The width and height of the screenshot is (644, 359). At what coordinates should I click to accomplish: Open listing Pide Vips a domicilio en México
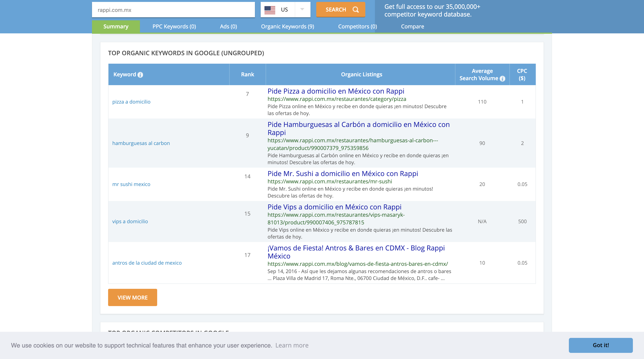(x=334, y=207)
